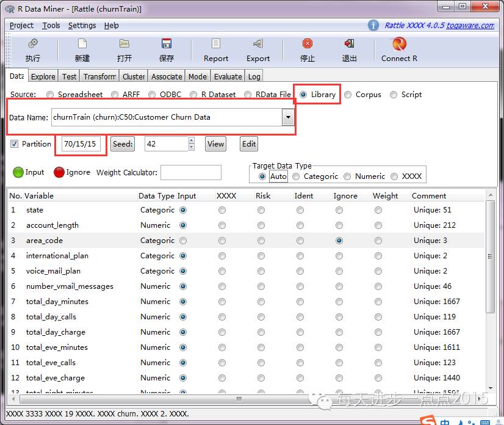The width and height of the screenshot is (504, 425).
Task: Click the New document toolbar icon
Action: point(82,44)
